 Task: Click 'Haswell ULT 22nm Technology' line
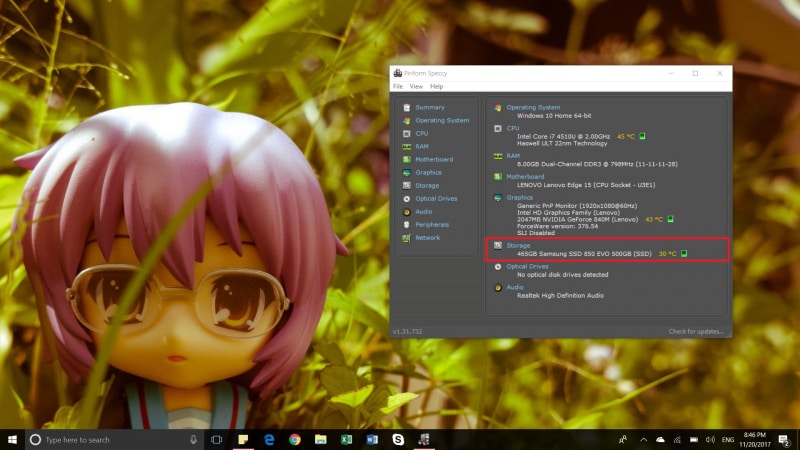[x=562, y=143]
